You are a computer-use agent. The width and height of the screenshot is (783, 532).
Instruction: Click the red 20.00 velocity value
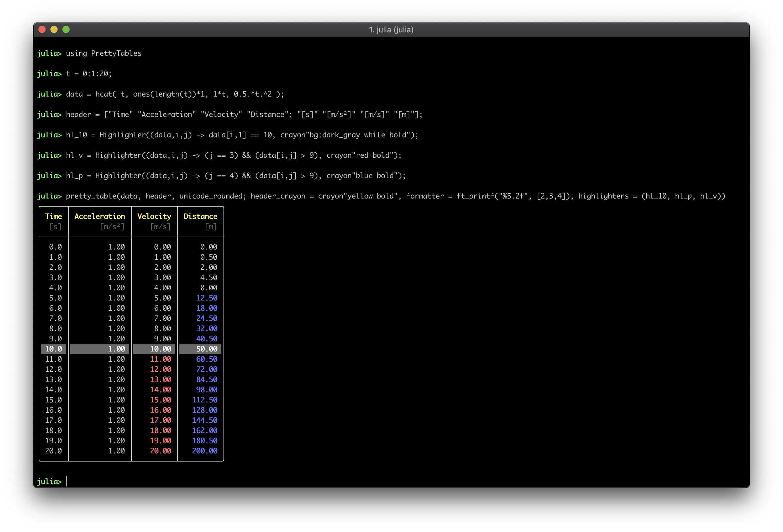(x=160, y=451)
